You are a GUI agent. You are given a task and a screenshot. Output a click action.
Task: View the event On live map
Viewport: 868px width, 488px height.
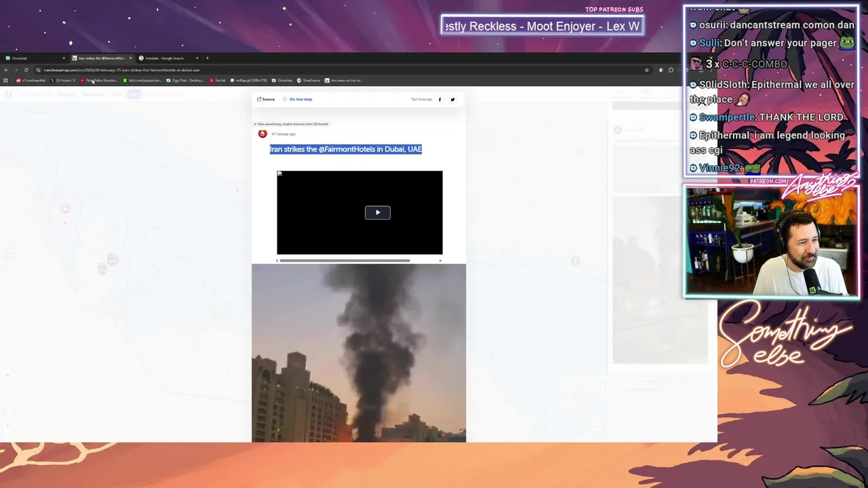pos(298,100)
